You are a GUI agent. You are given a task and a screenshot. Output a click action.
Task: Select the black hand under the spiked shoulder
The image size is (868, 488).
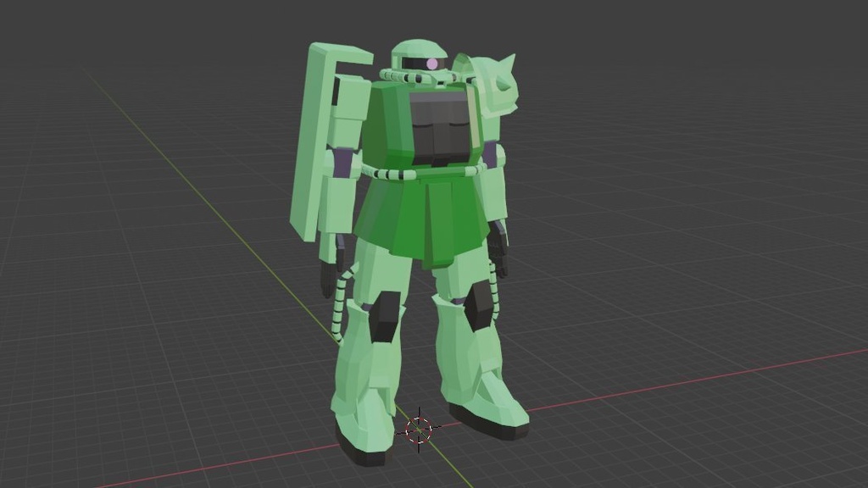click(498, 250)
